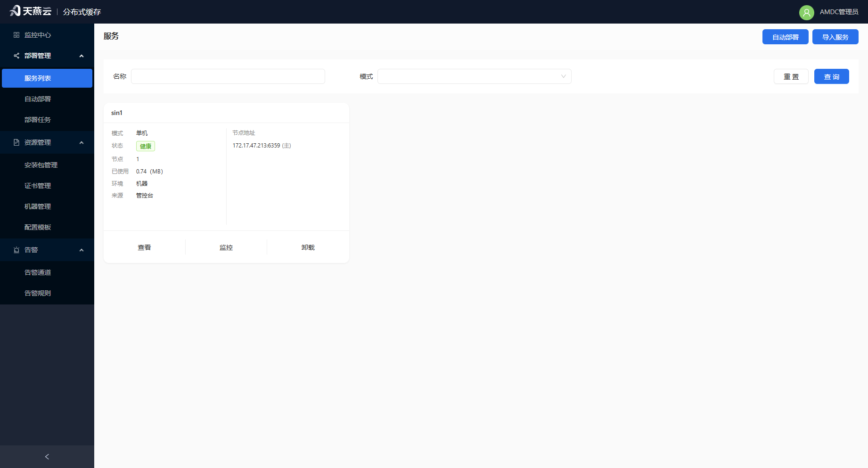Click the blue 查询 button
This screenshot has height=468, width=868.
click(831, 76)
